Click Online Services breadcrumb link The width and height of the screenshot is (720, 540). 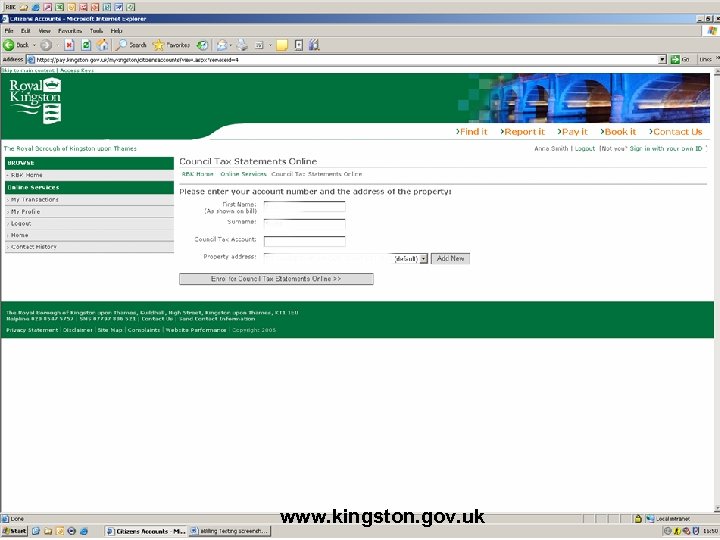pos(243,174)
